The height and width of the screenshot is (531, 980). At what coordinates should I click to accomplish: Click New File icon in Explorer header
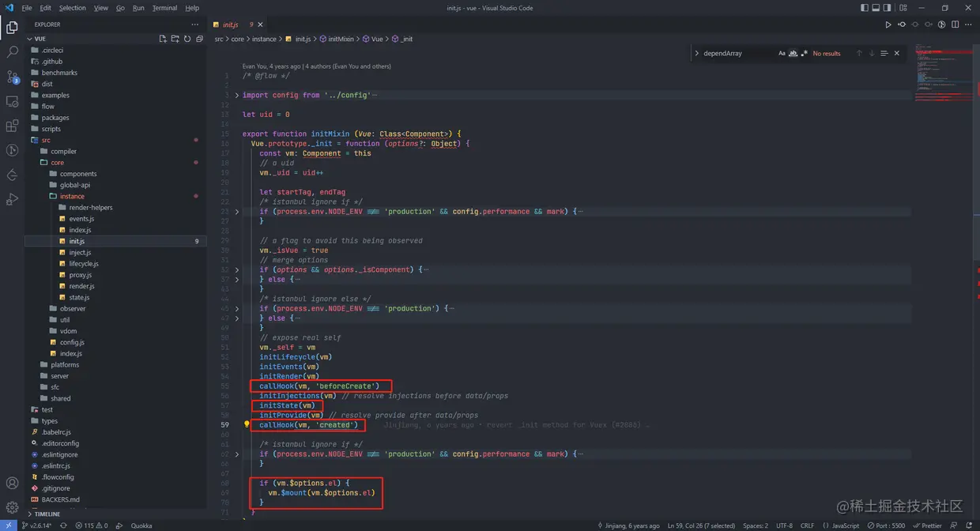point(163,39)
